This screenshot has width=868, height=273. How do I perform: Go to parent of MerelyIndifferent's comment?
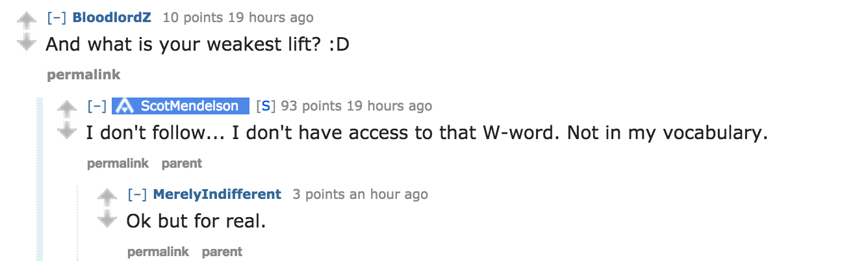click(x=222, y=252)
